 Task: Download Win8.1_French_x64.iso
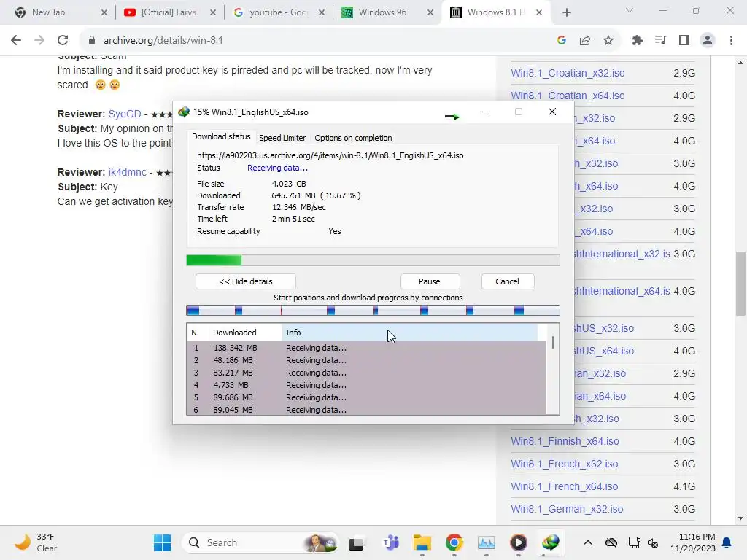pyautogui.click(x=565, y=486)
